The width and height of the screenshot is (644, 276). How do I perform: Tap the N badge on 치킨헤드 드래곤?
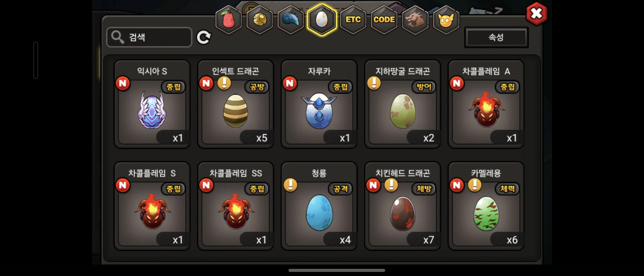coord(373,185)
